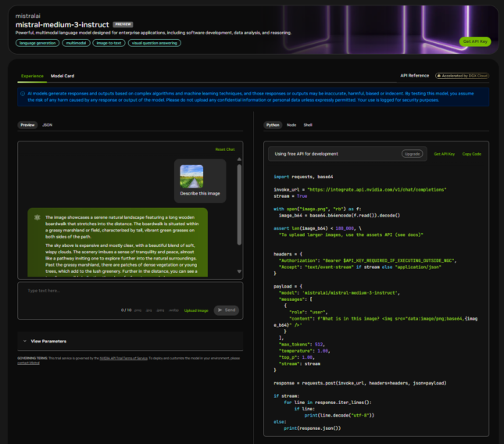The image size is (504, 444).
Task: Click the Upgrade button
Action: click(x=411, y=154)
